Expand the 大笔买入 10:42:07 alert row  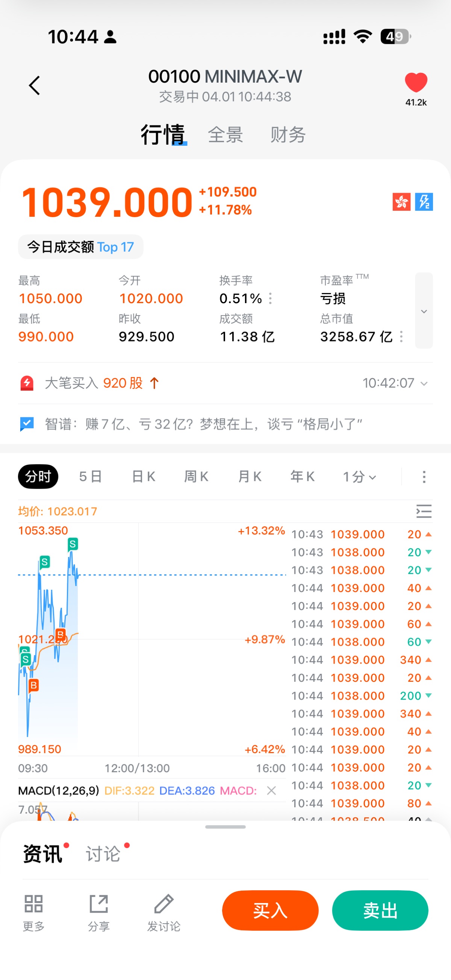pyautogui.click(x=424, y=384)
